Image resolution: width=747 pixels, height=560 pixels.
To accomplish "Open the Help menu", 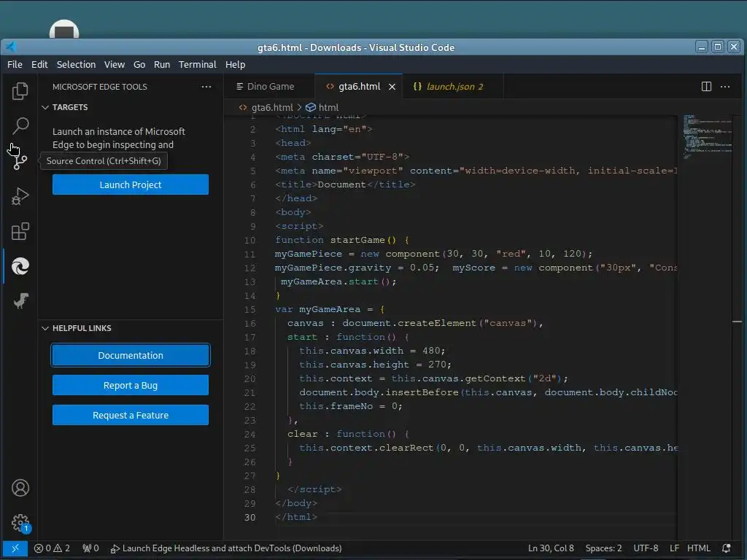I will click(x=236, y=64).
